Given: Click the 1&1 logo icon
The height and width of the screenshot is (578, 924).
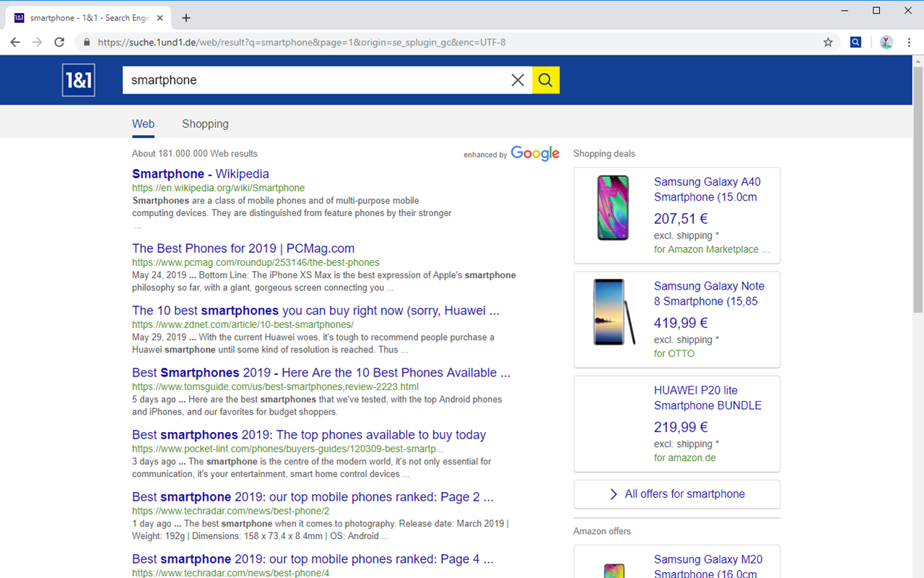Looking at the screenshot, I should pyautogui.click(x=79, y=80).
